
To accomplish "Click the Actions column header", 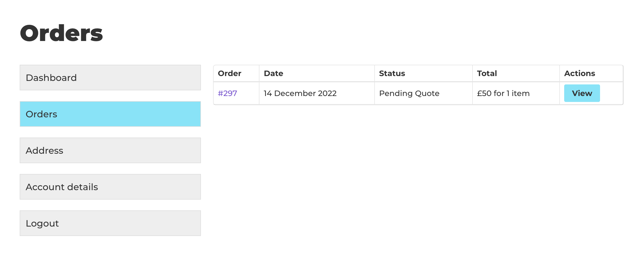I will (x=579, y=73).
